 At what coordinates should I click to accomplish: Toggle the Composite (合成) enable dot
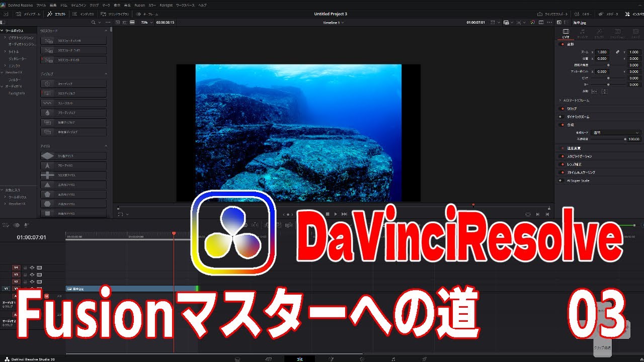point(562,125)
